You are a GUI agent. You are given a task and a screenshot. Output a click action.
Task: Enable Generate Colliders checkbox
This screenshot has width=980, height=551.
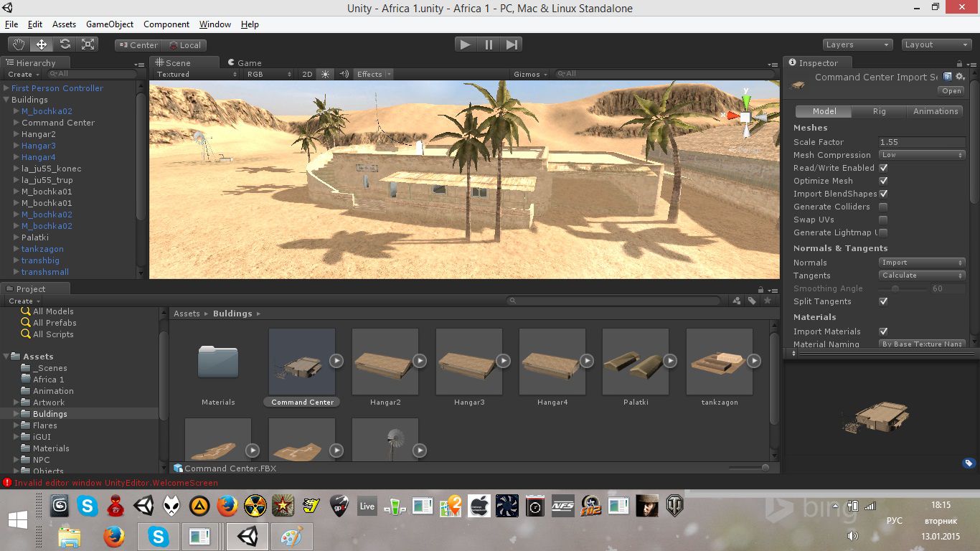(x=883, y=207)
